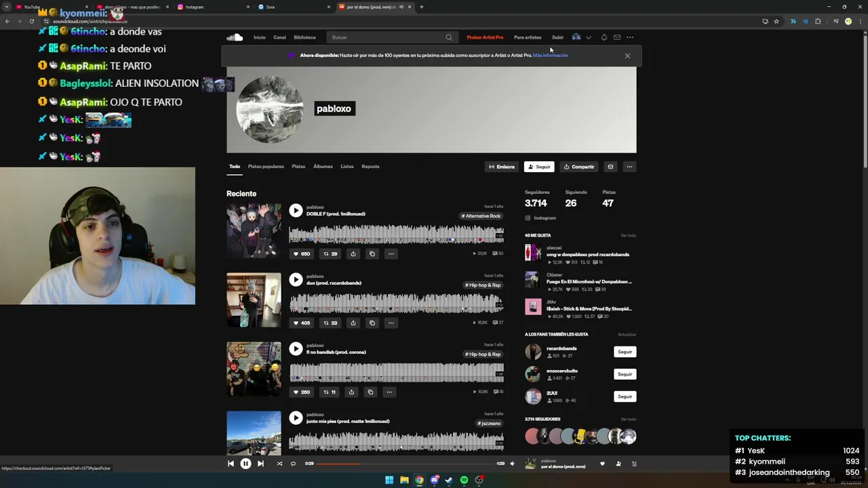The image size is (868, 488).
Task: Share the DOBLE F track
Action: pyautogui.click(x=353, y=253)
